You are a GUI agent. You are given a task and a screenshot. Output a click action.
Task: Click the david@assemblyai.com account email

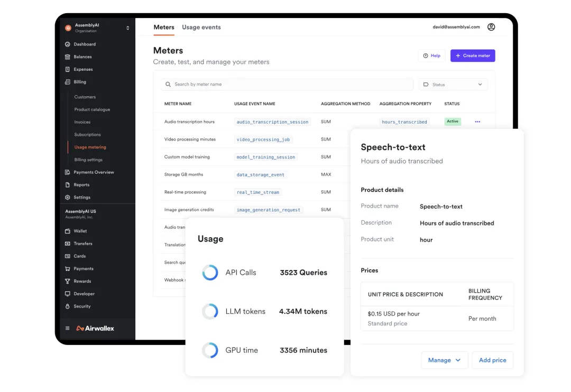pos(456,27)
